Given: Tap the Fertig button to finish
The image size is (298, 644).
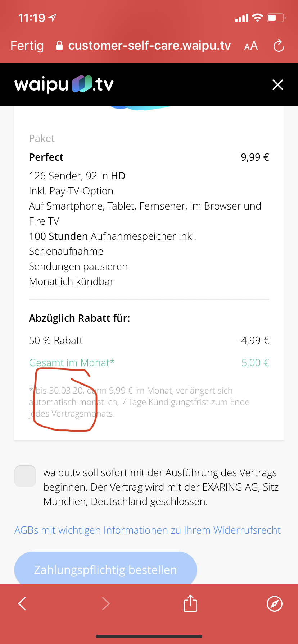Looking at the screenshot, I should click(27, 46).
